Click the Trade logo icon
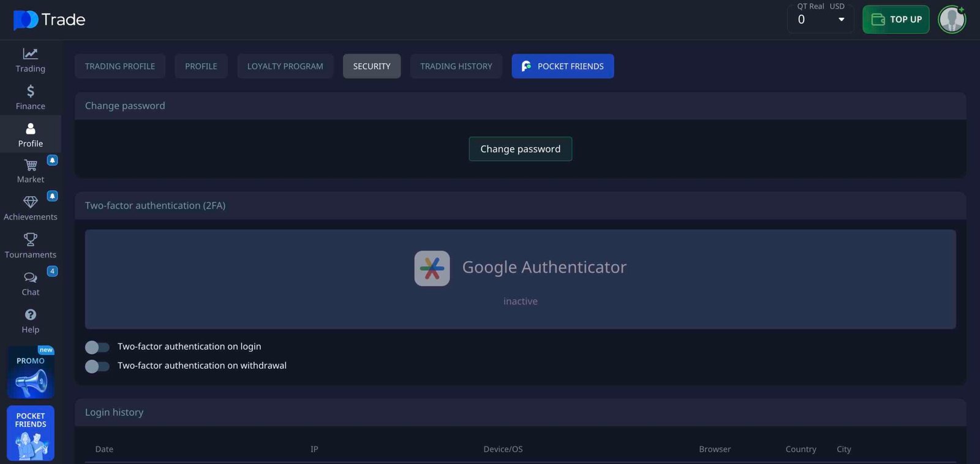 [26, 20]
